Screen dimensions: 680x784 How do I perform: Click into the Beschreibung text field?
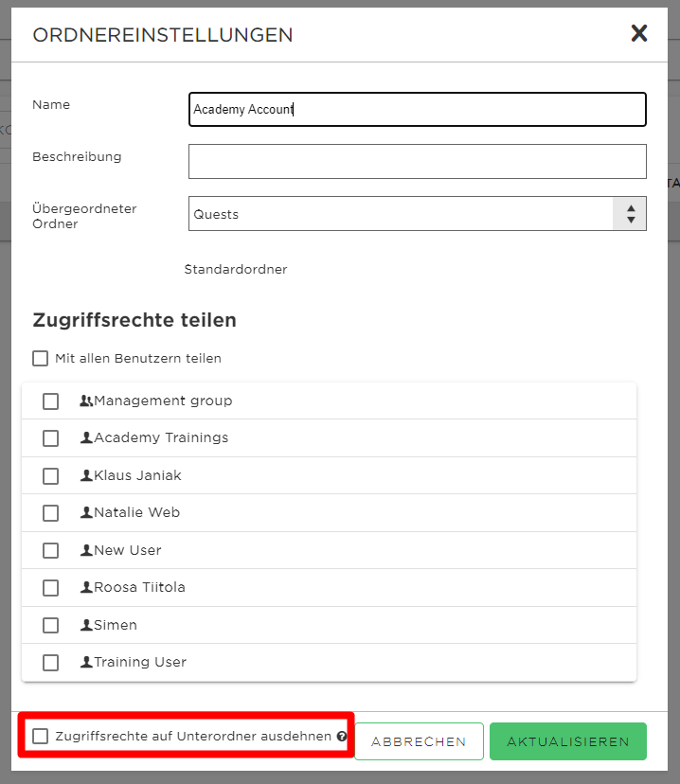click(417, 162)
